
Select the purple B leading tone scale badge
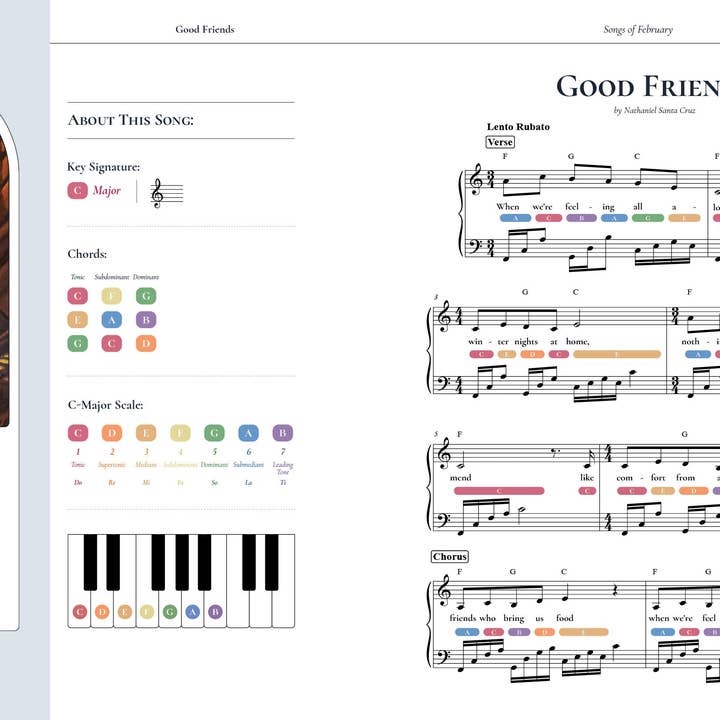[282, 433]
